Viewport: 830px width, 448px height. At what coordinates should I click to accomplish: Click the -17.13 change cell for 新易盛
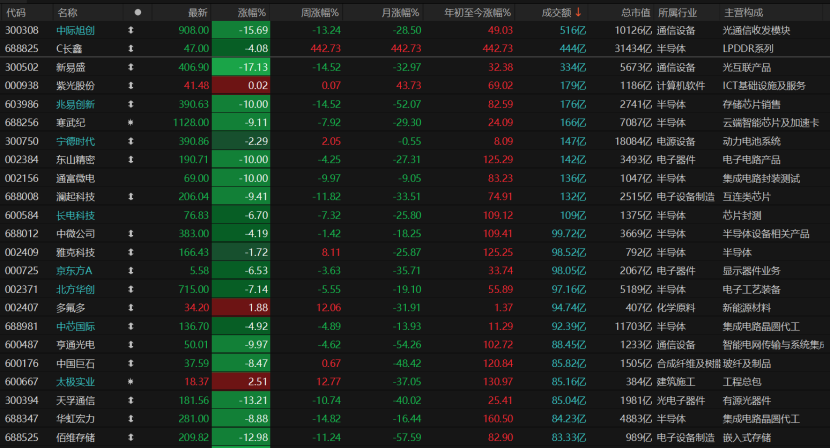(x=241, y=68)
